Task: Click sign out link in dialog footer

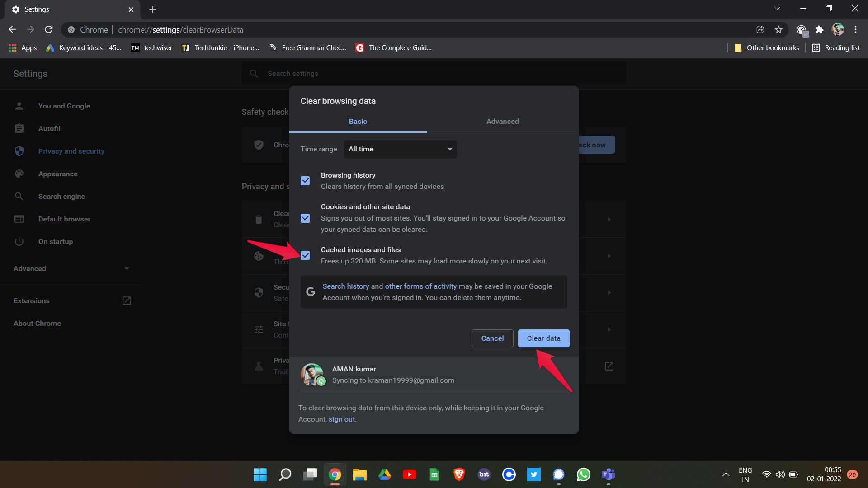Action: pos(342,419)
